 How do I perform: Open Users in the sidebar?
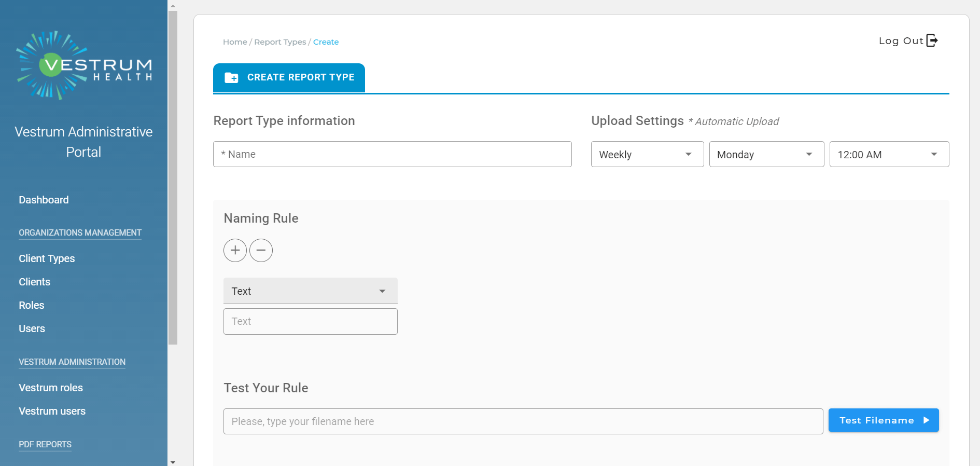pyautogui.click(x=32, y=328)
